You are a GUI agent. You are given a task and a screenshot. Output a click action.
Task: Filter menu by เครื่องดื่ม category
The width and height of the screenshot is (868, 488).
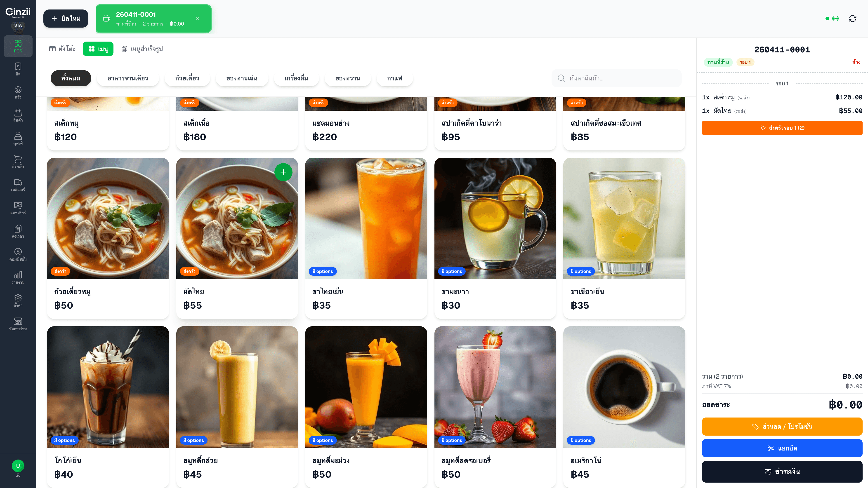[x=296, y=78]
